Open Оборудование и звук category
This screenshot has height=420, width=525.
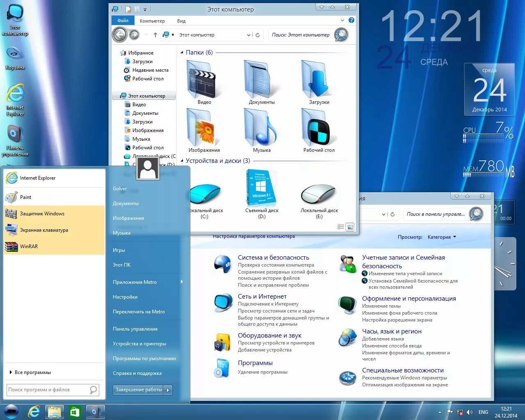269,336
